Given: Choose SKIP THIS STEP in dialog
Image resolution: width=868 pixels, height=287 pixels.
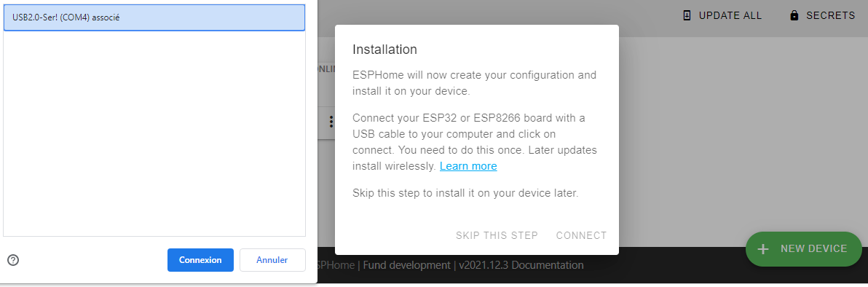Looking at the screenshot, I should 497,235.
